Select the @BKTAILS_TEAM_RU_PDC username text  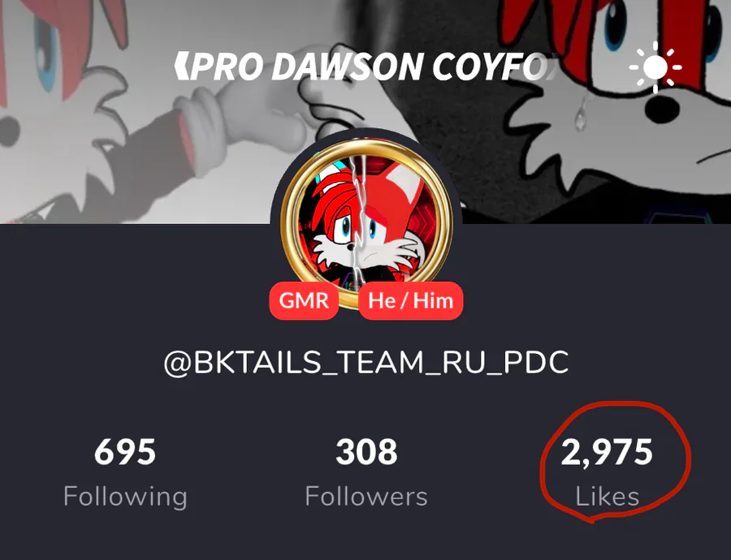tap(366, 362)
